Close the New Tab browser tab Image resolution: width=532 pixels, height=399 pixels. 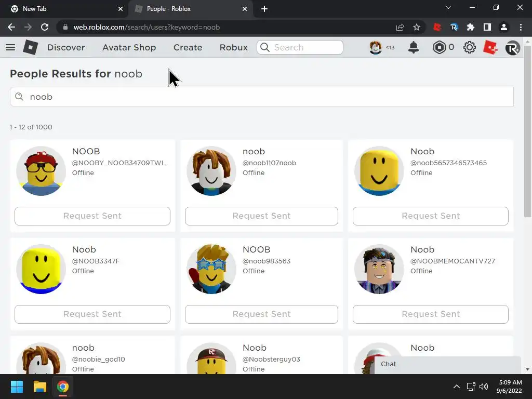pyautogui.click(x=120, y=9)
